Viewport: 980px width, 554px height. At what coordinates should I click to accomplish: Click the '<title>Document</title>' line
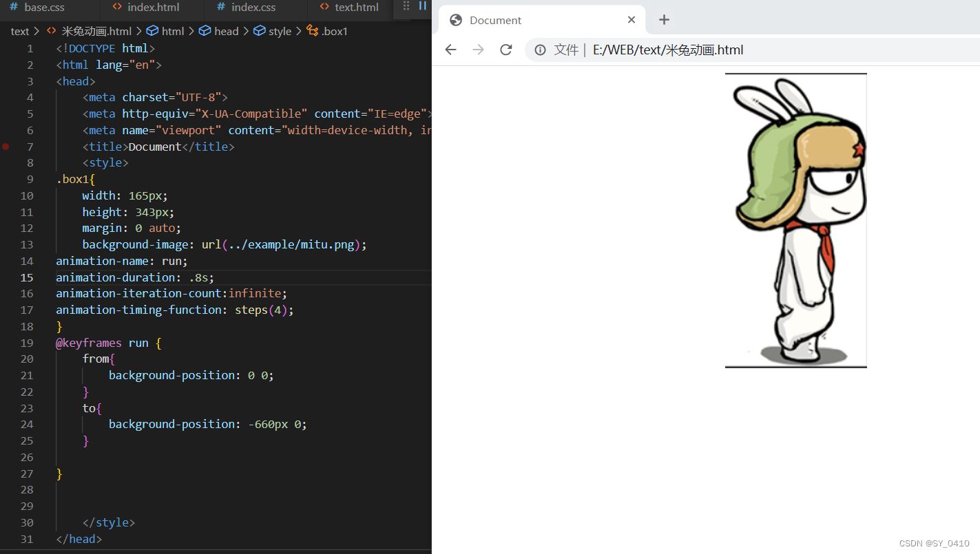point(158,147)
